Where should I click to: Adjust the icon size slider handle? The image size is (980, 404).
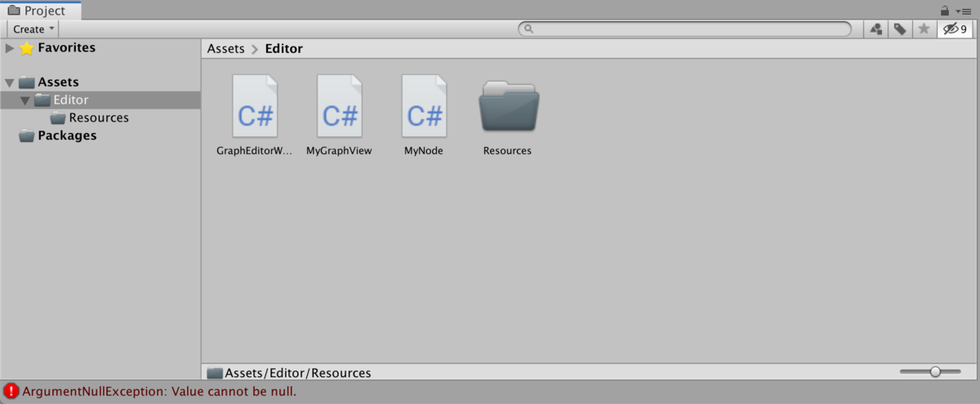pyautogui.click(x=934, y=372)
